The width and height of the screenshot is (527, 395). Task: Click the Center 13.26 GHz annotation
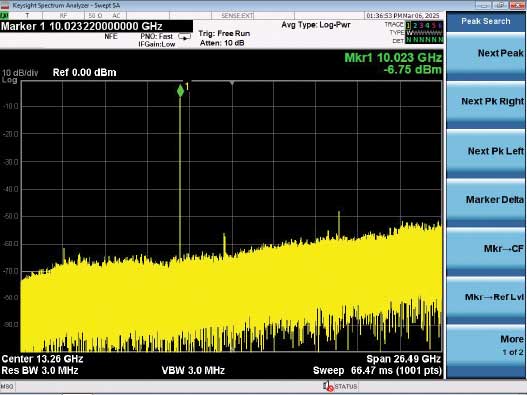(x=42, y=359)
